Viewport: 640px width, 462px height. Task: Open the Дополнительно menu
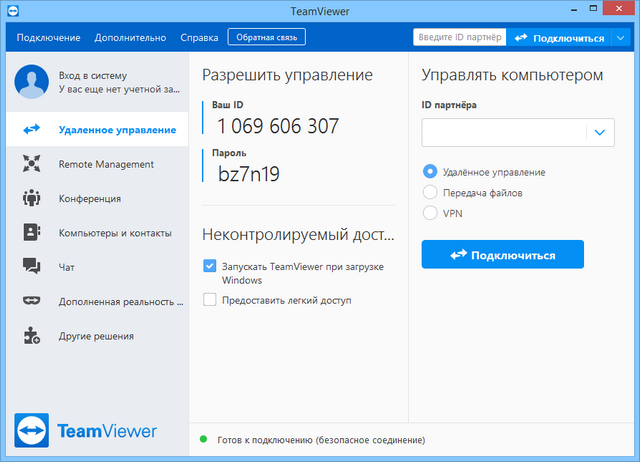click(x=130, y=38)
